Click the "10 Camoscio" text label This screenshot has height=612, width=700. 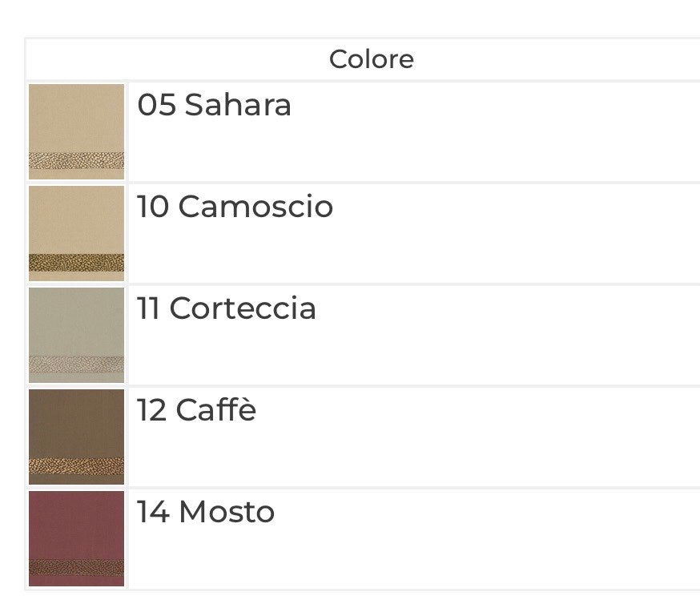(x=235, y=207)
